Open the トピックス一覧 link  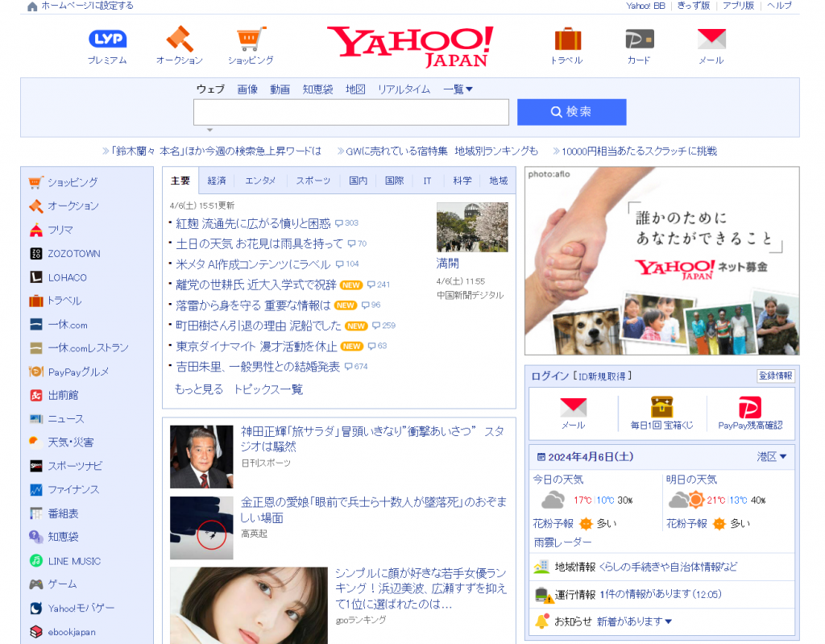(x=268, y=389)
